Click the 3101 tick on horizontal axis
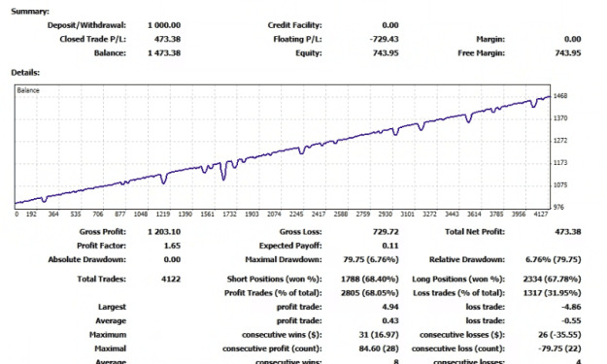Viewport: 607px width, 364px height. [x=407, y=214]
